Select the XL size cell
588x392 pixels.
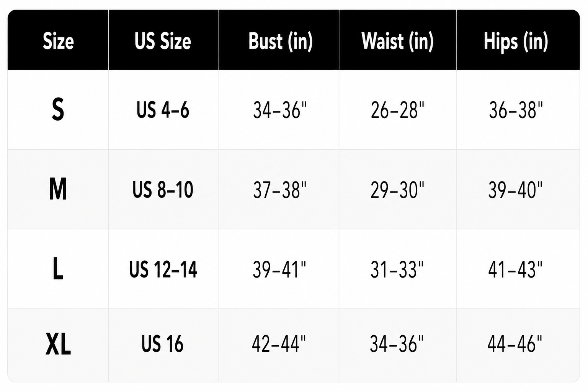pos(58,345)
